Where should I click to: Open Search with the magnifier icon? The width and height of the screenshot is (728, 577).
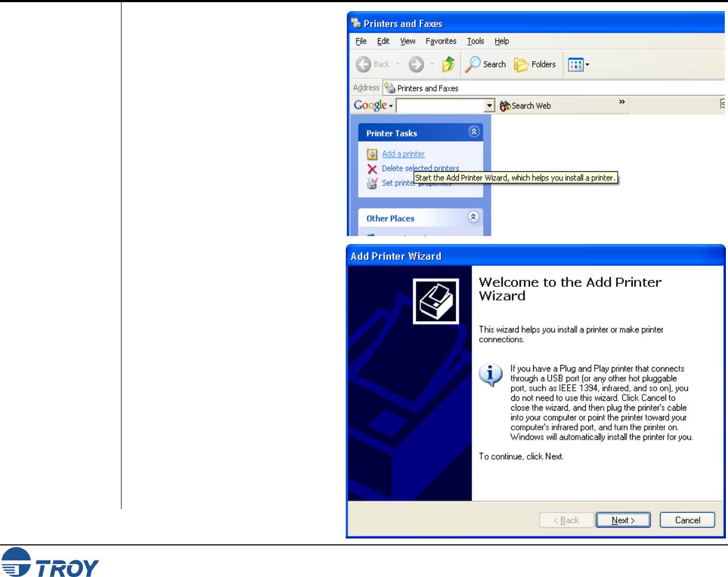click(473, 64)
